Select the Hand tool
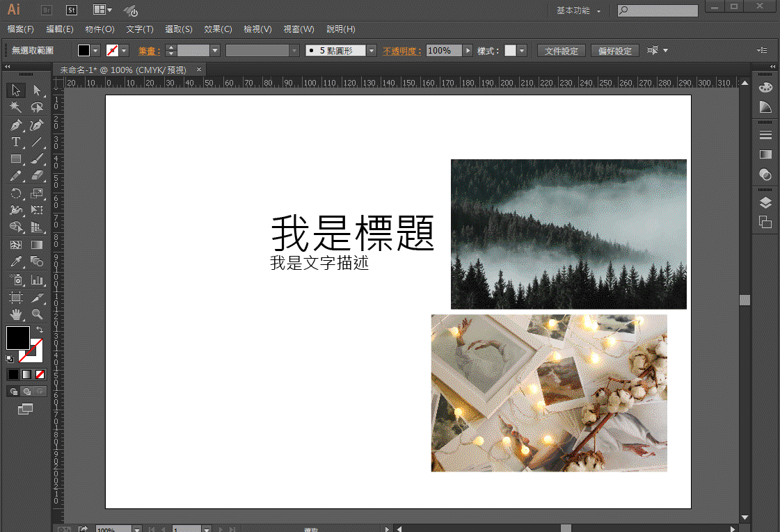The height and width of the screenshot is (532, 780). pos(16,314)
